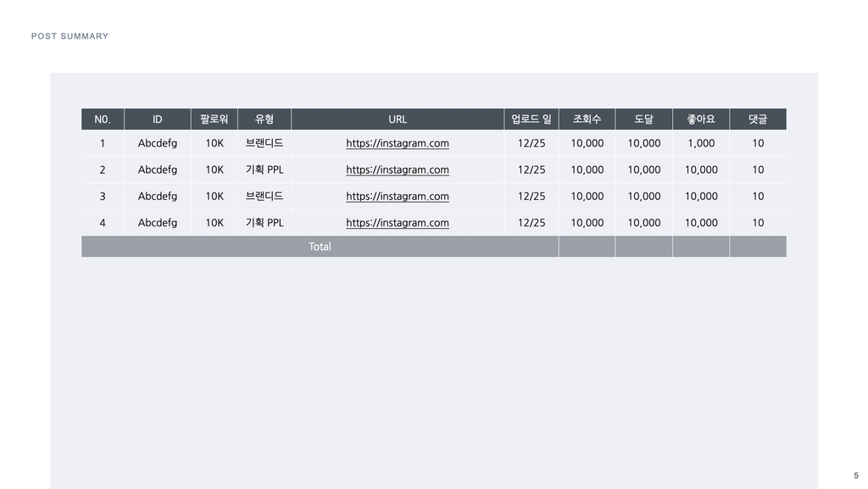
Task: Select 브랜디드 type cell in row 3
Action: [264, 197]
